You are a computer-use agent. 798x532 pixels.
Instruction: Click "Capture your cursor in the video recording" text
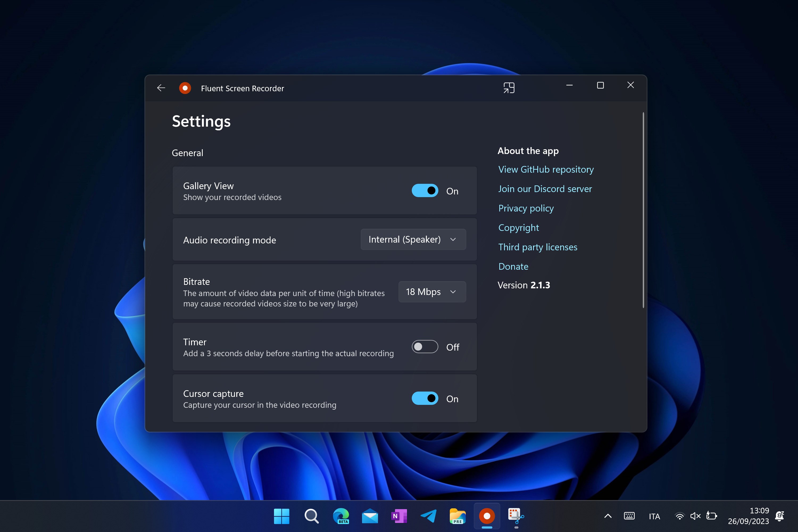point(260,405)
